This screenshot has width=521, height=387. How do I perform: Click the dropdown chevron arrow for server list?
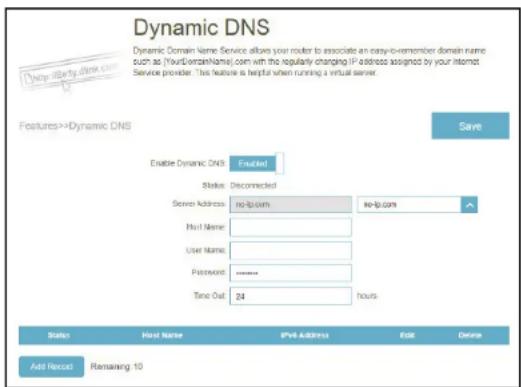[469, 205]
